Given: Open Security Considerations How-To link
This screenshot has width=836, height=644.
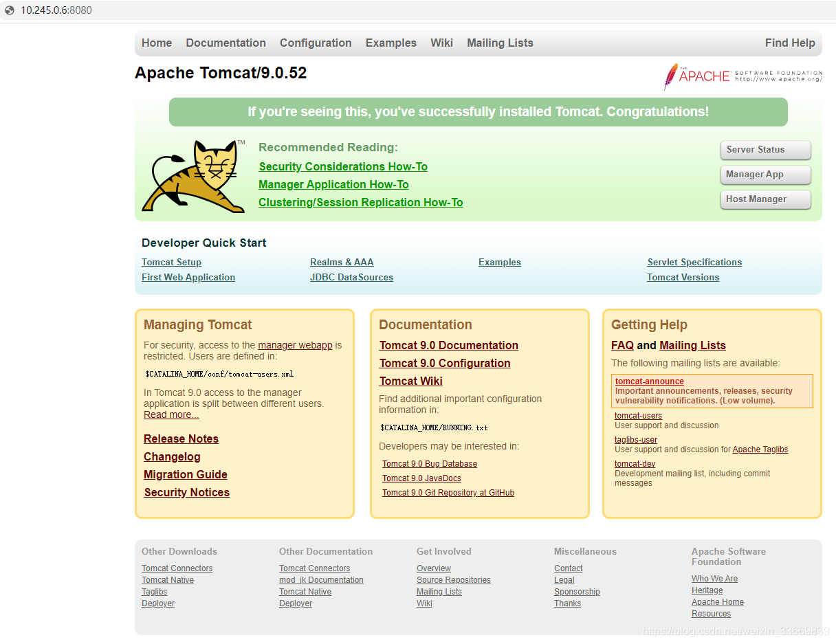Looking at the screenshot, I should 343,167.
